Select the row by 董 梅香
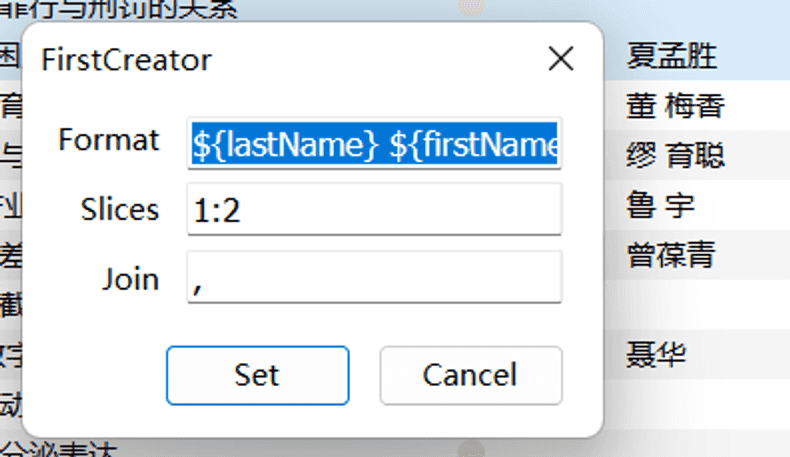790x457 pixels. tap(674, 106)
